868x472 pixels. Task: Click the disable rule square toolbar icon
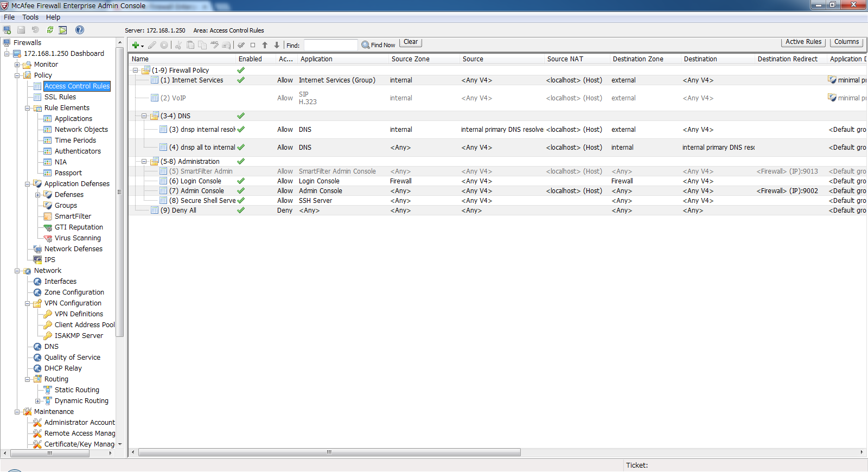tap(253, 45)
